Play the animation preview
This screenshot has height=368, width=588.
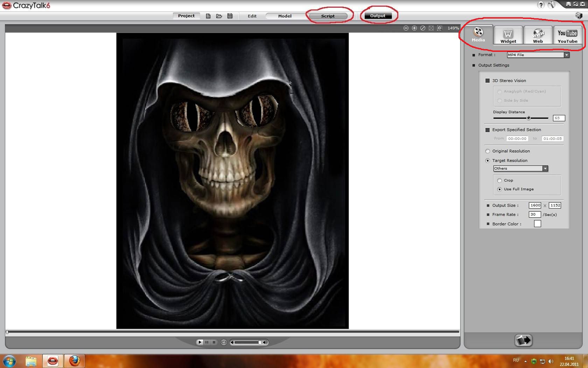point(199,342)
